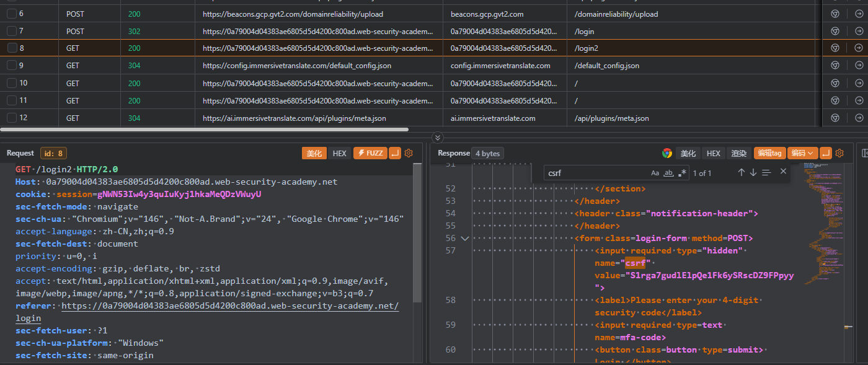Image resolution: width=868 pixels, height=365 pixels.
Task: Open Response editor settings gear icon
Action: 839,153
